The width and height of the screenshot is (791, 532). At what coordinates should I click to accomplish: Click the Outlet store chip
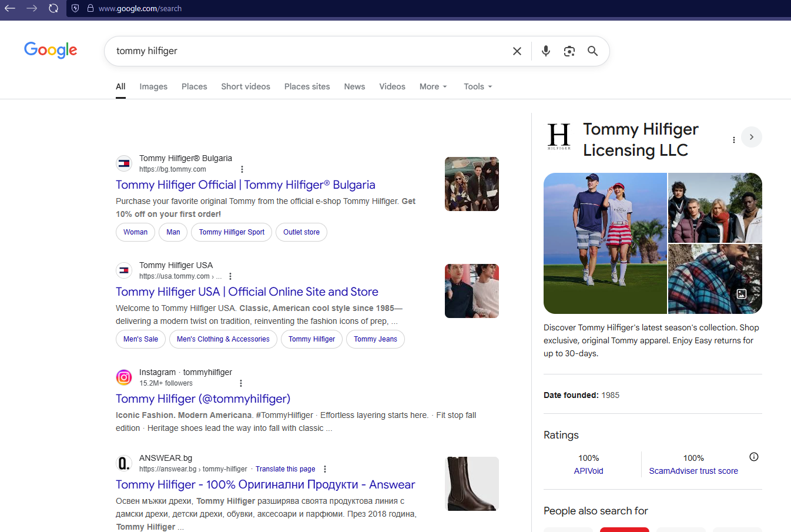[301, 232]
